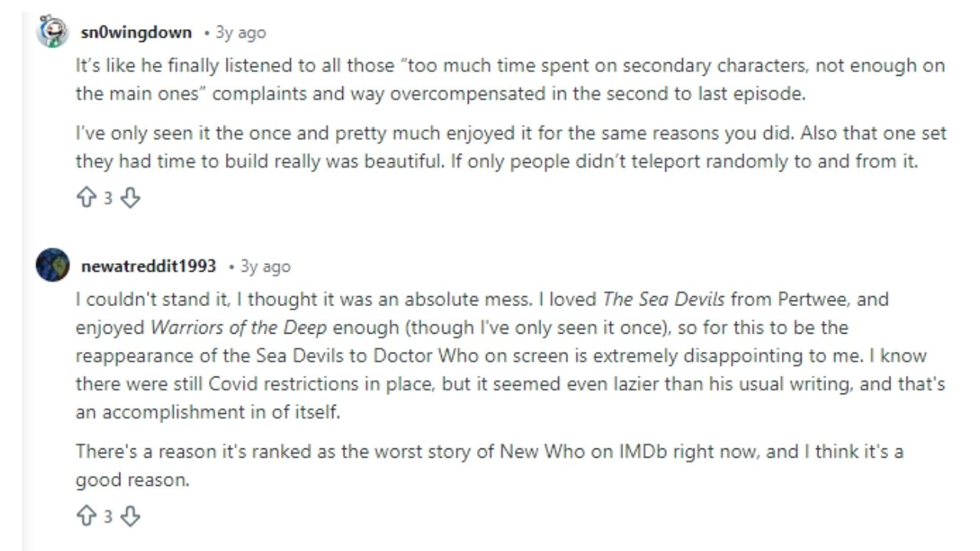Click the vote count on newatreddit1993's comment
980x551 pixels.
pyautogui.click(x=109, y=516)
